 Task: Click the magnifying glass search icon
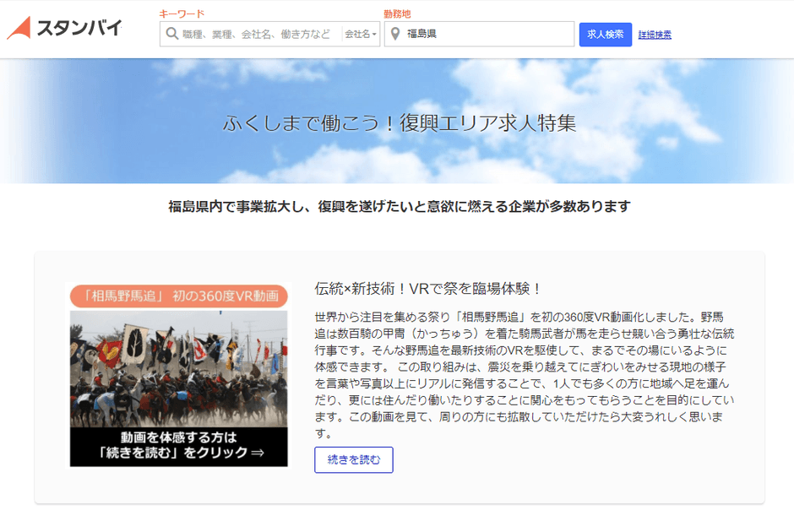(x=171, y=35)
